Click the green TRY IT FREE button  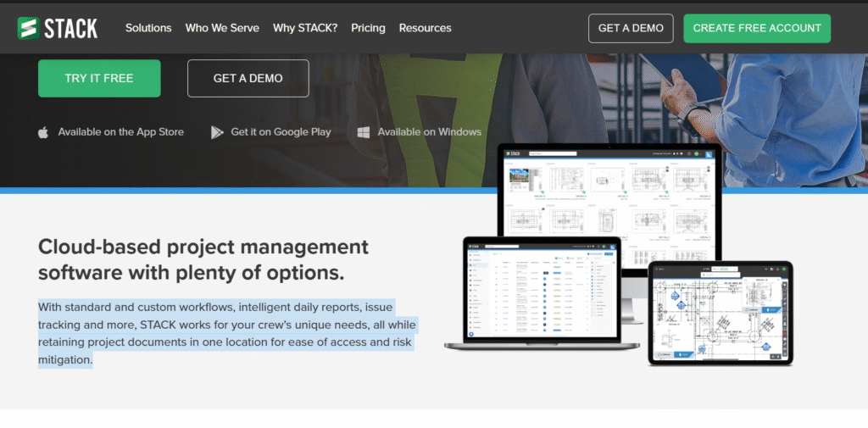pos(99,79)
